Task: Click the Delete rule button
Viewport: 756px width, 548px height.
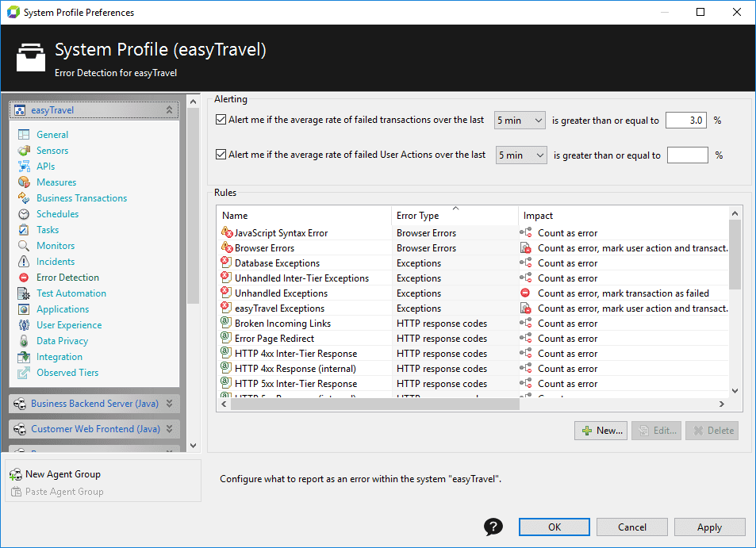Action: (x=712, y=431)
